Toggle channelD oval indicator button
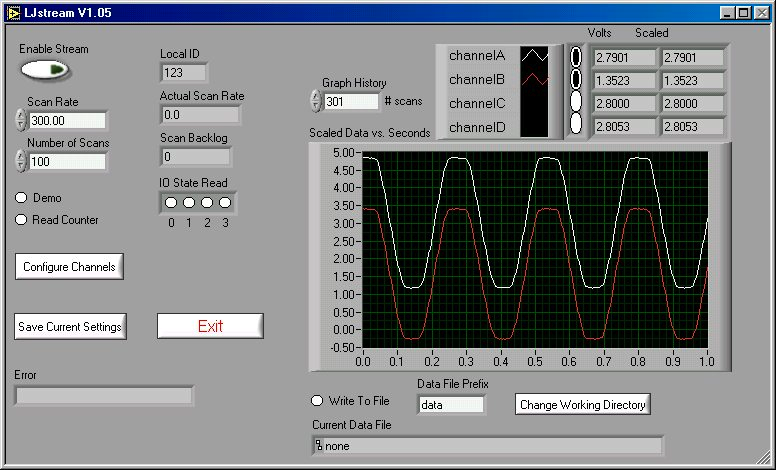This screenshot has height=470, width=776. 576,124
